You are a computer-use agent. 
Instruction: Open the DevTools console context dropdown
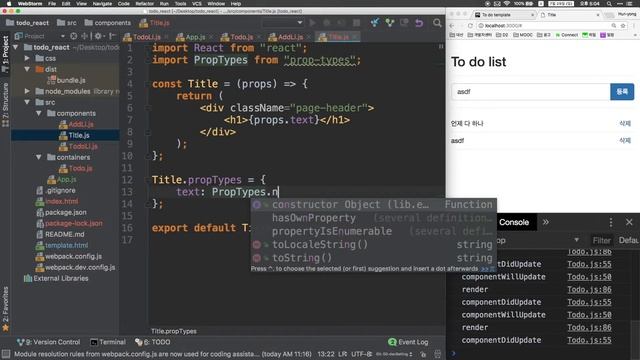[576, 240]
